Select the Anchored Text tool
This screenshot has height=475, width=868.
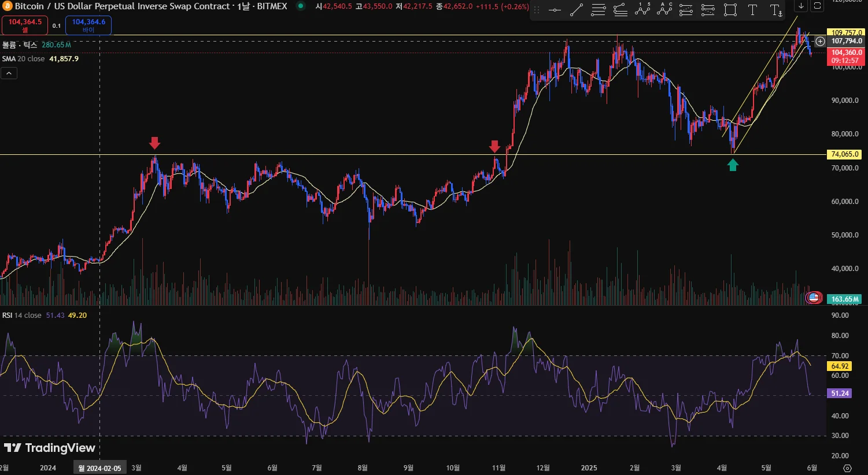click(x=775, y=10)
